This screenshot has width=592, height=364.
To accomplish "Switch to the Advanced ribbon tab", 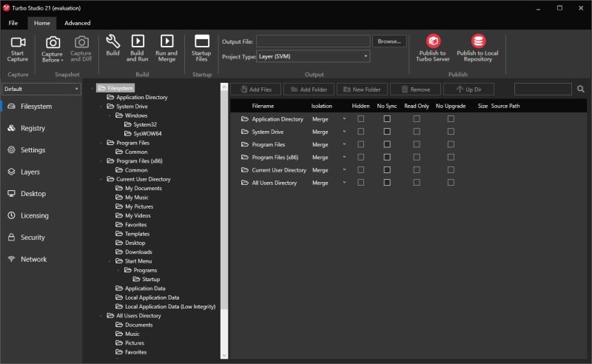I will tap(77, 23).
